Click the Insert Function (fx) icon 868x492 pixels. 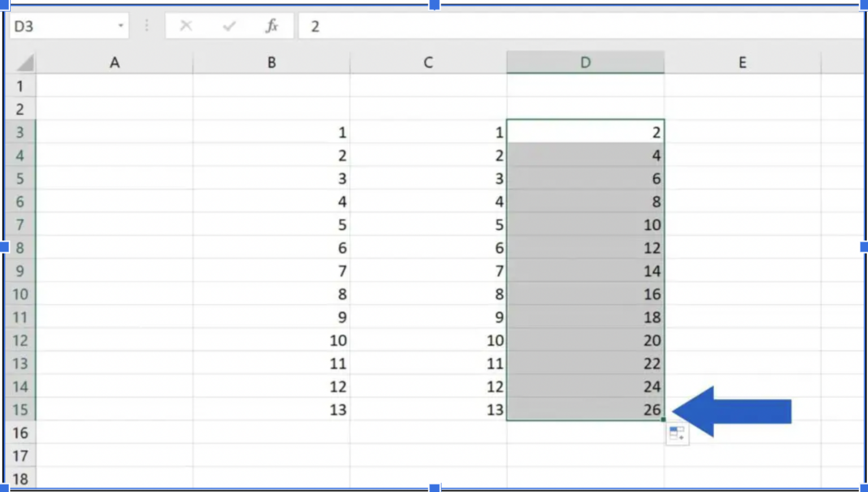tap(271, 25)
